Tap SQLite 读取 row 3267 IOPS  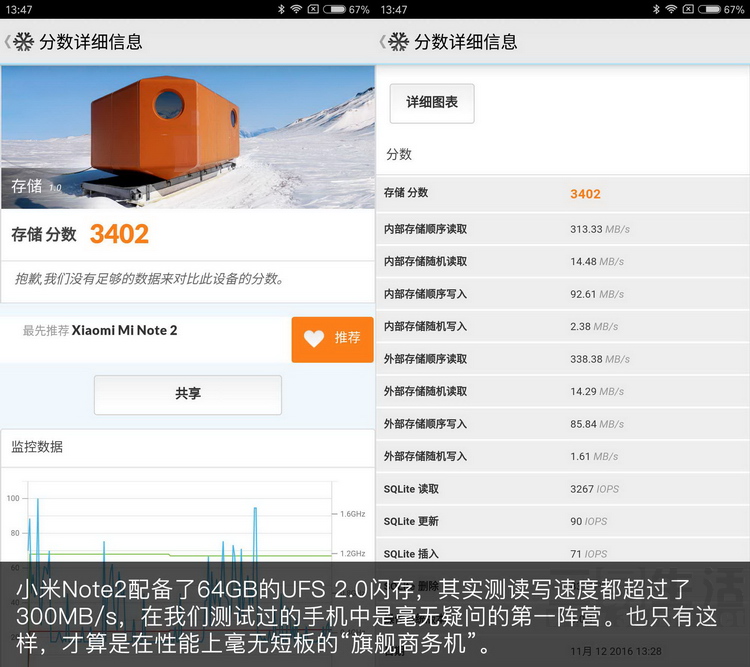(562, 489)
